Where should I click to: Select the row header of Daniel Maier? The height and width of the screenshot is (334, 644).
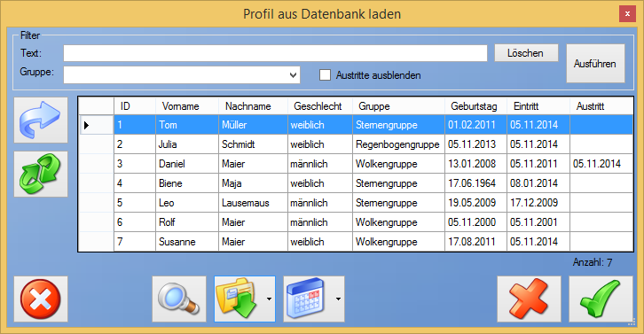tap(97, 164)
